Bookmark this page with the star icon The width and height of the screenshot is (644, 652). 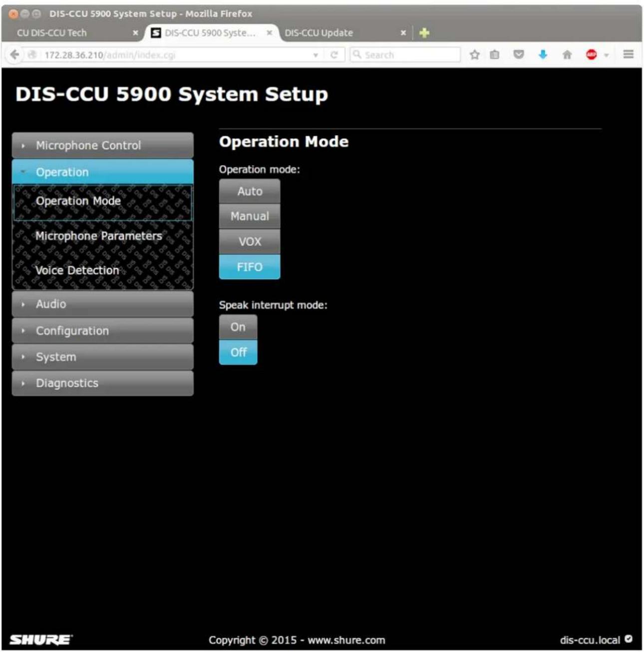(475, 55)
